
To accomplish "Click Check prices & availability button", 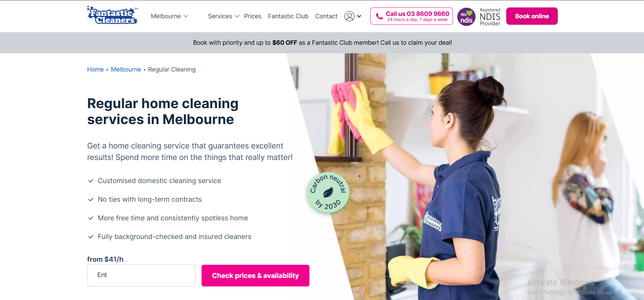I will (x=255, y=276).
